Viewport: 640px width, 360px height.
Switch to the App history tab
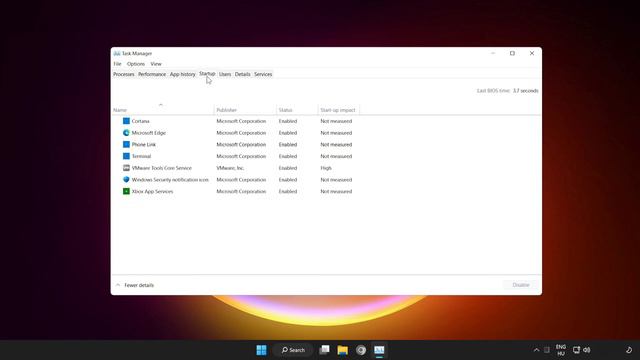(182, 74)
